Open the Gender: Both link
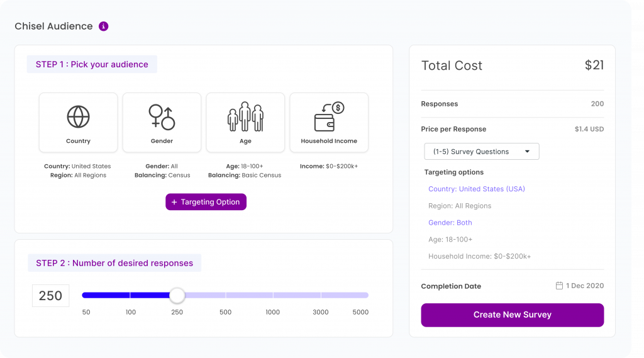 click(450, 223)
